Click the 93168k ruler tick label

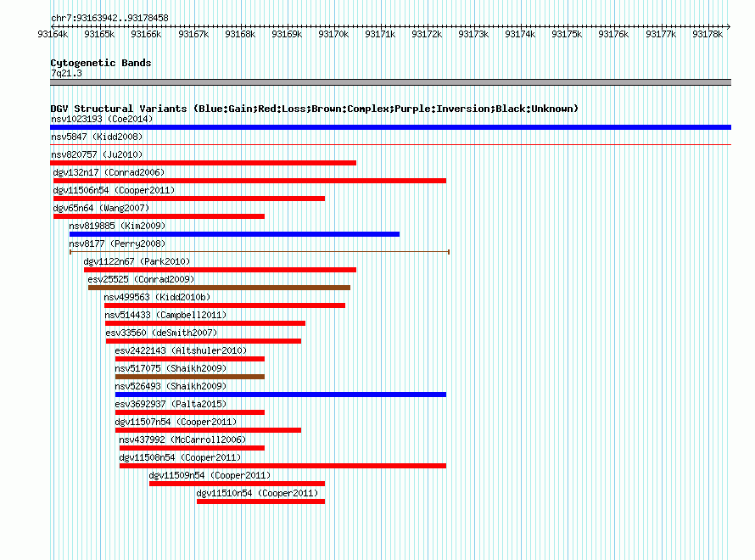click(x=240, y=34)
